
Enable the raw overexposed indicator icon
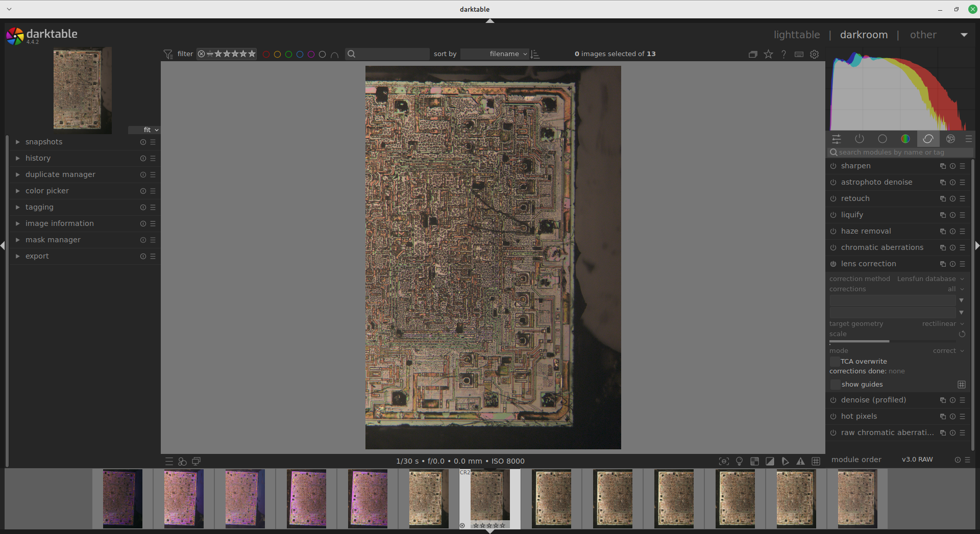click(754, 461)
